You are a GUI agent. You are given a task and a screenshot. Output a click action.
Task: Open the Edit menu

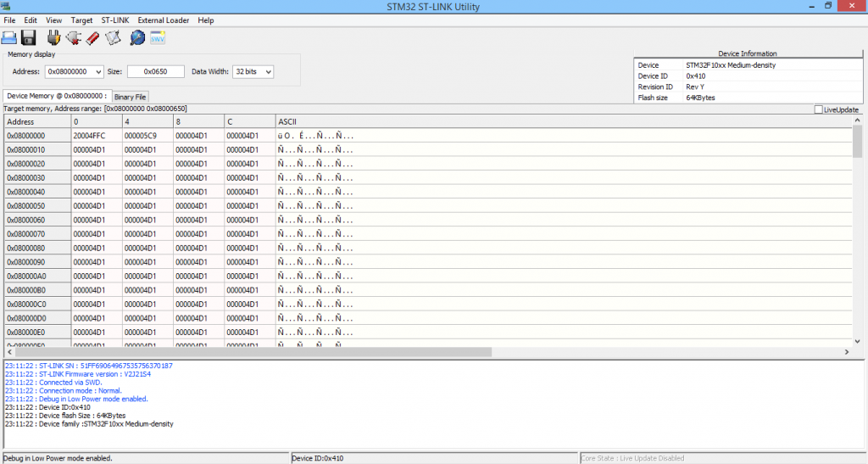(31, 20)
